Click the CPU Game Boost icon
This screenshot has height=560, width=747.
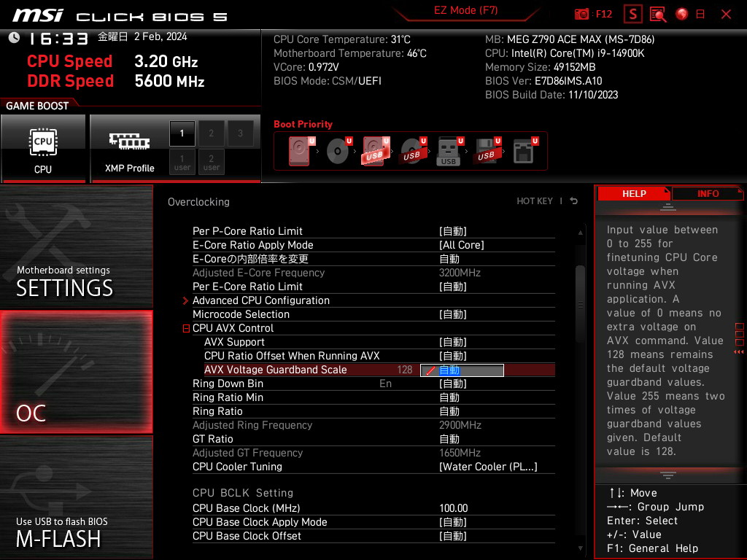pos(43,148)
